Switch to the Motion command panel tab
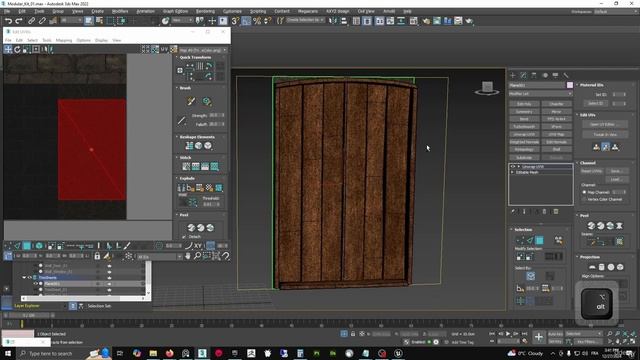640x360 pixels. [544, 76]
